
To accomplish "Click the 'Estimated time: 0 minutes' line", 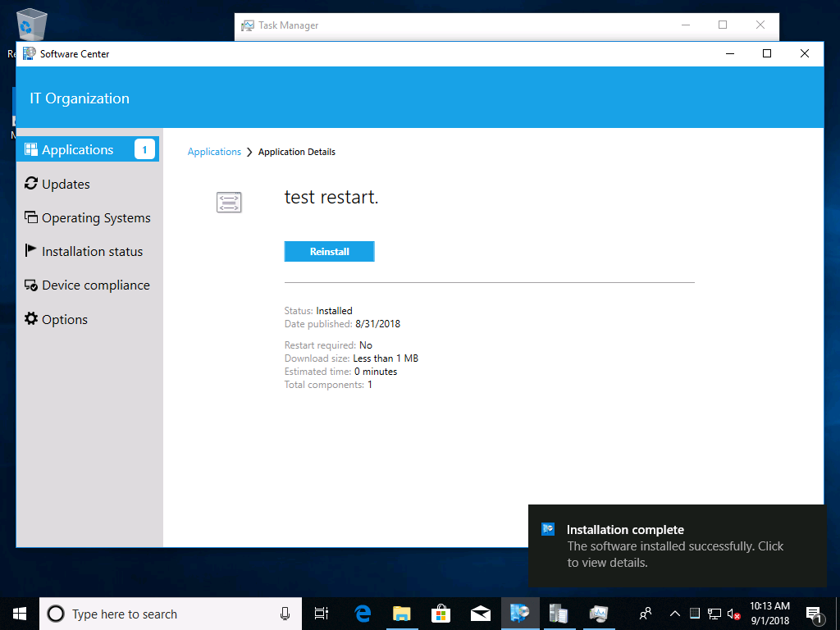I will (340, 372).
